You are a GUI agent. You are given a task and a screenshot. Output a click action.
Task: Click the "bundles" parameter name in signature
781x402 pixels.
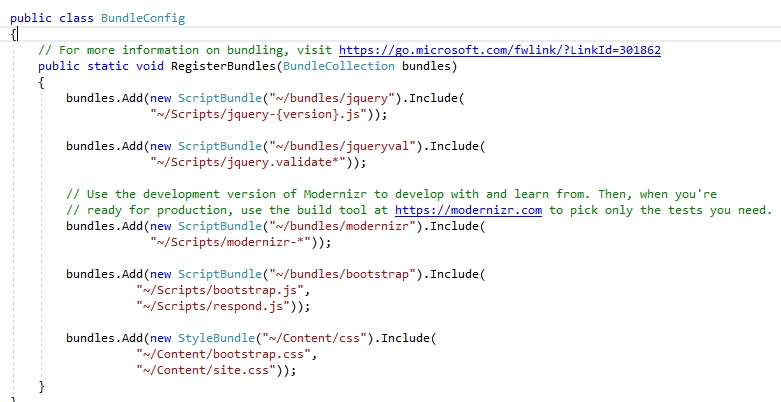point(426,66)
